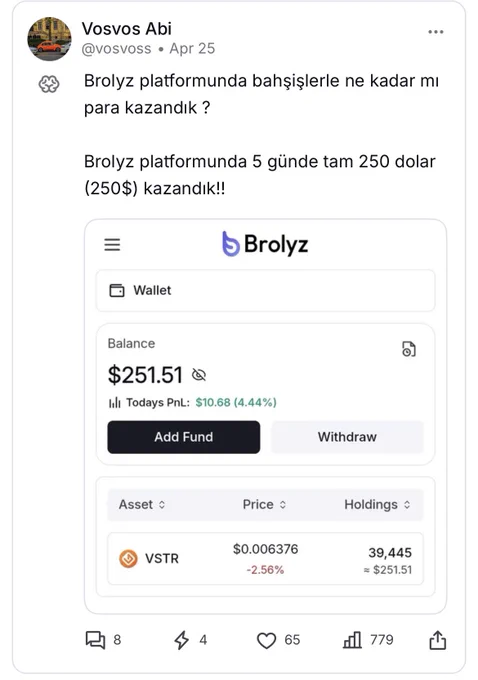478x680 pixels.
Task: Hide the balance with the eye icon
Action: coord(199,375)
